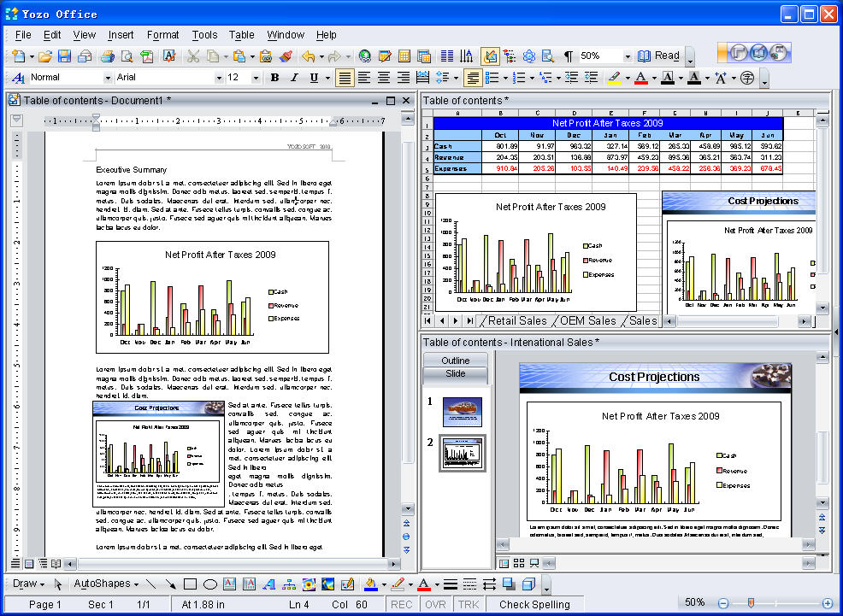Click the Insert Table grid icon
843x616 pixels.
tap(404, 56)
